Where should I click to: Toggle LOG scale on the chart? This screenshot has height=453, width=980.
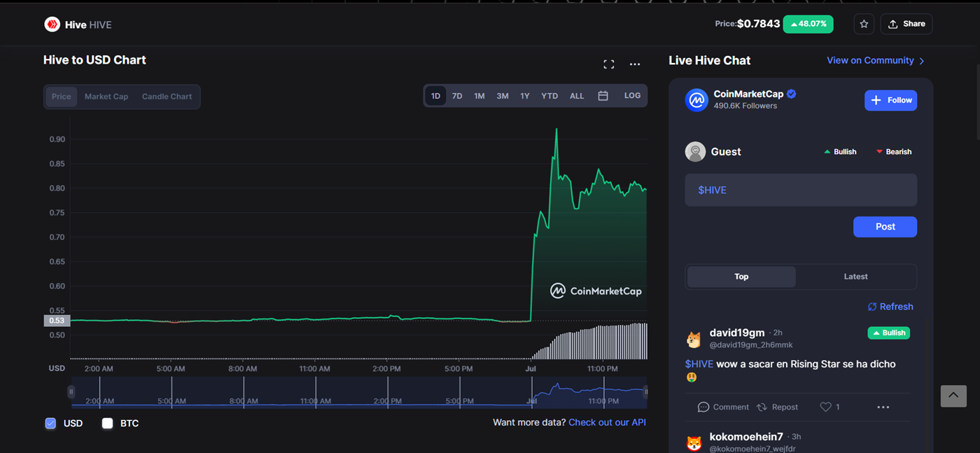[x=632, y=96]
